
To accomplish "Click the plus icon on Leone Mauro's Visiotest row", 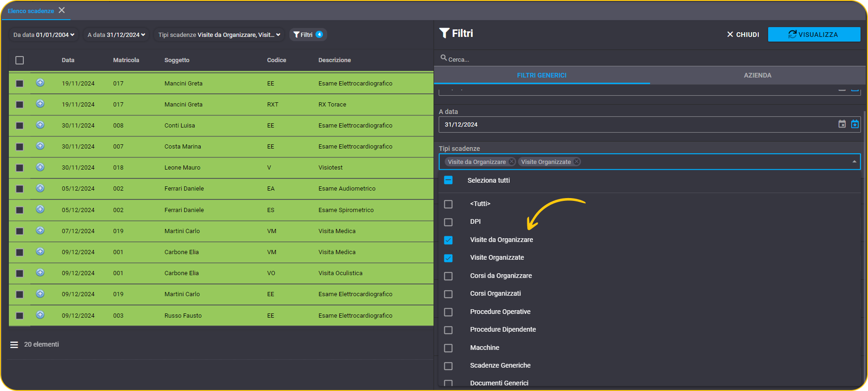I will (40, 167).
